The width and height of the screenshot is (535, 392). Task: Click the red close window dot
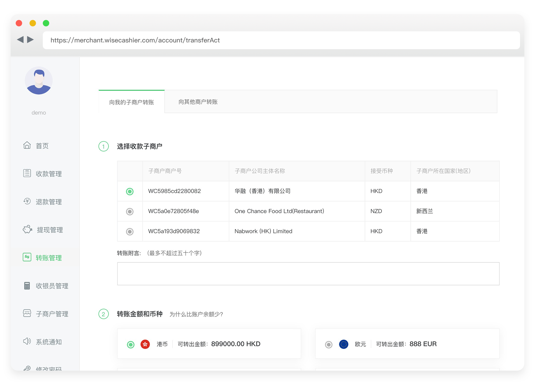point(19,23)
